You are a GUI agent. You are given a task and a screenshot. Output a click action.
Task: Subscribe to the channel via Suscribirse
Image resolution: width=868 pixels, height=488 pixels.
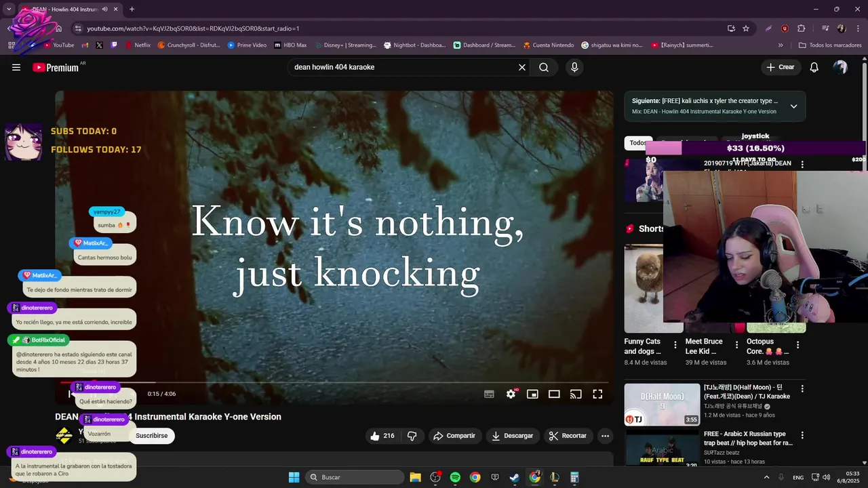[152, 436]
